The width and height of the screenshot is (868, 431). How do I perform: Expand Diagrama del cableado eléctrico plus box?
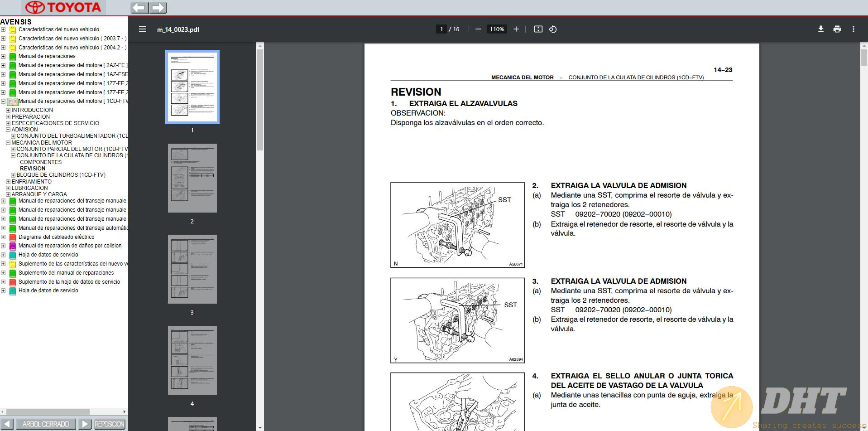(3, 237)
